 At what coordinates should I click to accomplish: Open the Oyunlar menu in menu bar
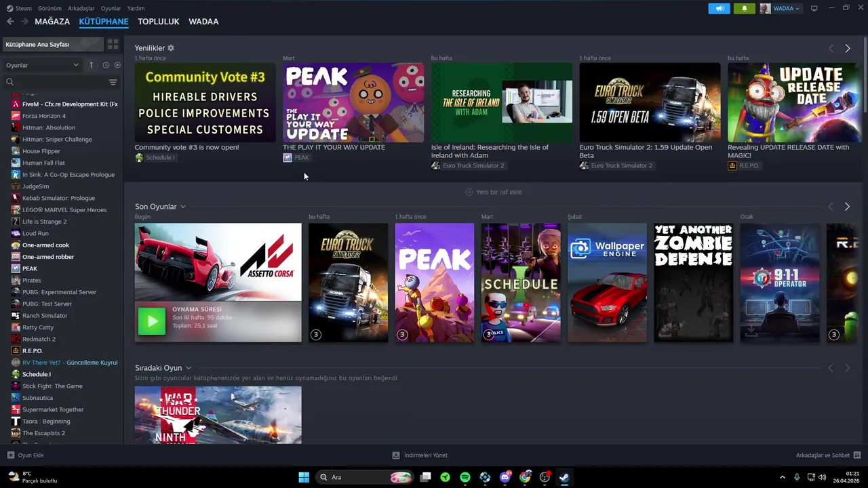pyautogui.click(x=111, y=8)
